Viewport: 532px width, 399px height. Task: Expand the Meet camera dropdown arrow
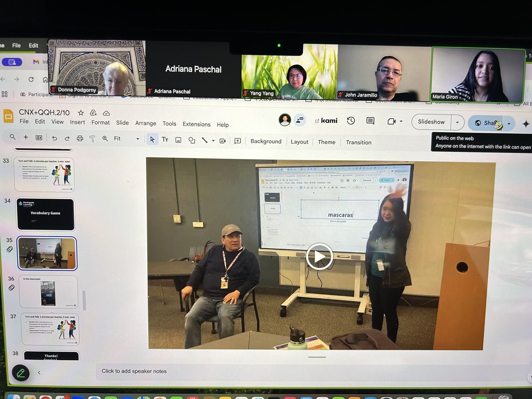pyautogui.click(x=401, y=121)
